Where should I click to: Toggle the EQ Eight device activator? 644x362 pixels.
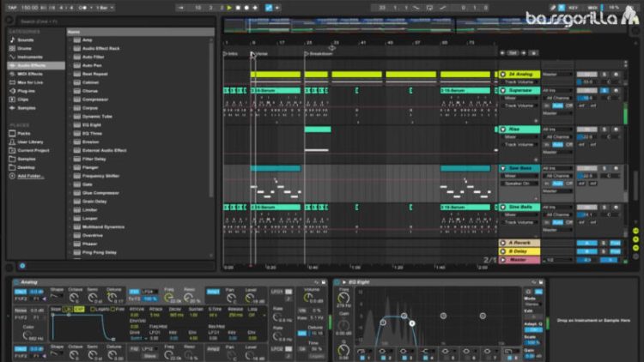point(338,281)
